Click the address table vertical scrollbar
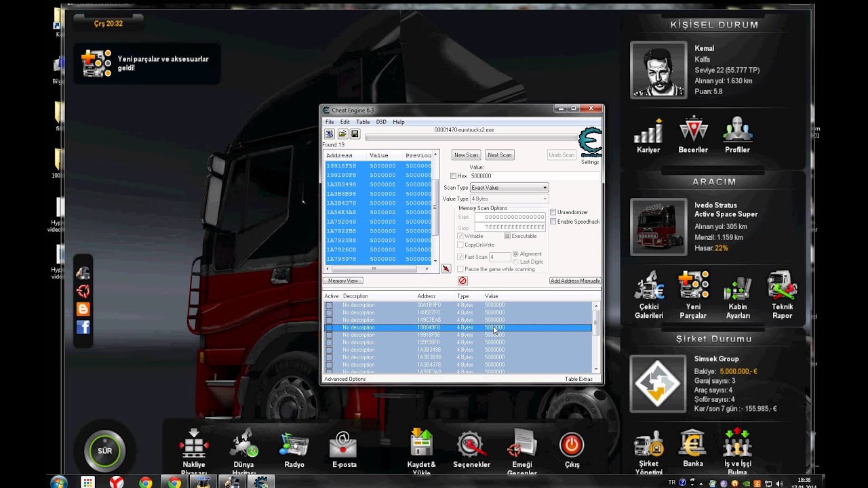Screen dimensions: 868x488 [596, 336]
